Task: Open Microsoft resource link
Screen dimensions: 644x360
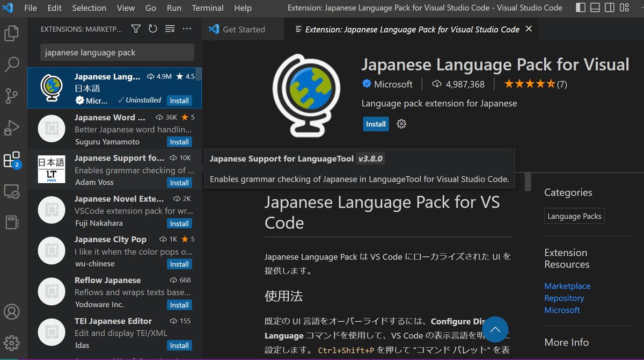Action: 562,310
